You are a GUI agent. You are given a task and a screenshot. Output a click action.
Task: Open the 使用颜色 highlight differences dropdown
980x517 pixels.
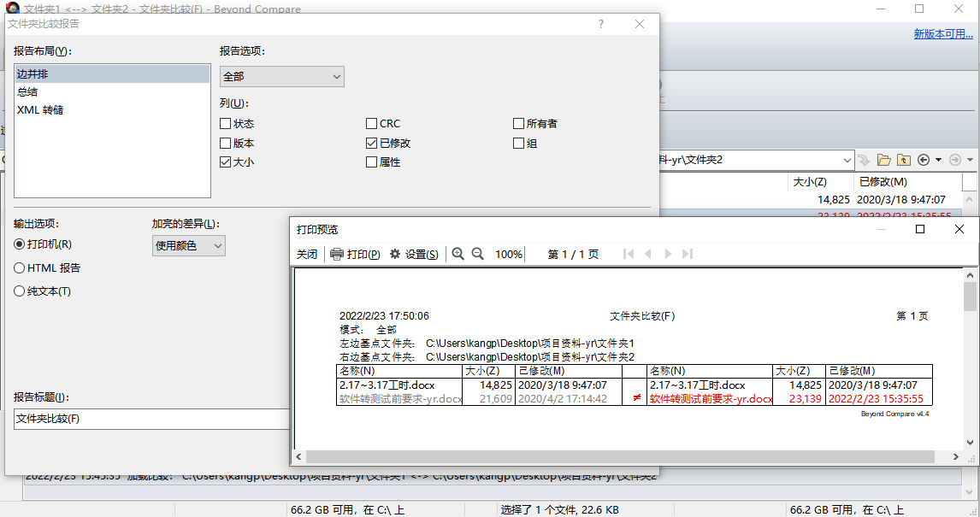[x=189, y=245]
